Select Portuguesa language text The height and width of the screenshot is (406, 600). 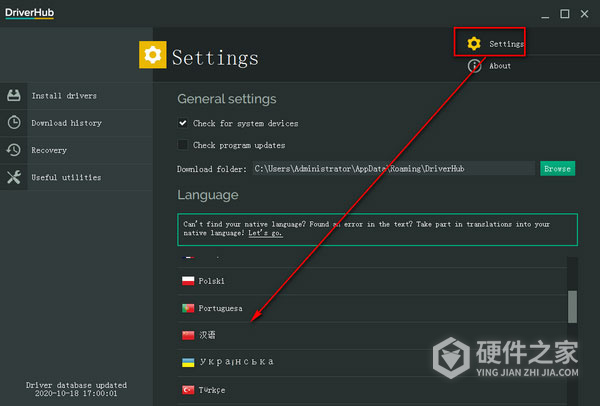point(220,308)
